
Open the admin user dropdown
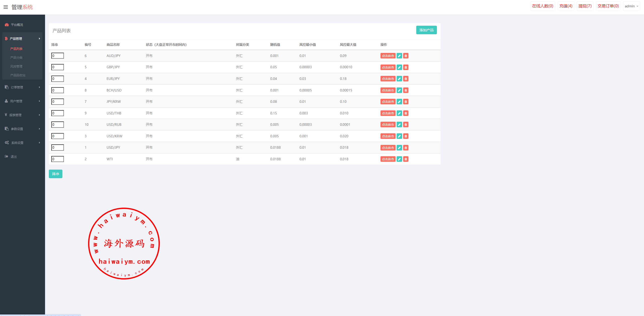[631, 6]
